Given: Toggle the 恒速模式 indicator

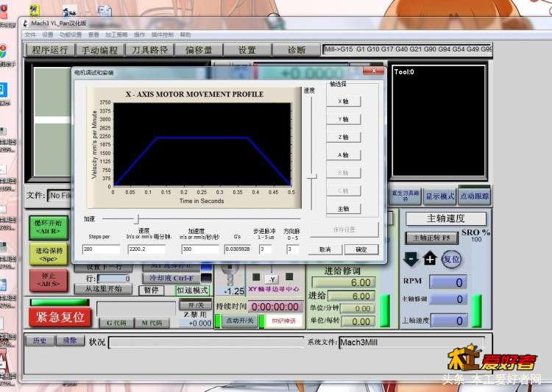Looking at the screenshot, I should coord(193,291).
